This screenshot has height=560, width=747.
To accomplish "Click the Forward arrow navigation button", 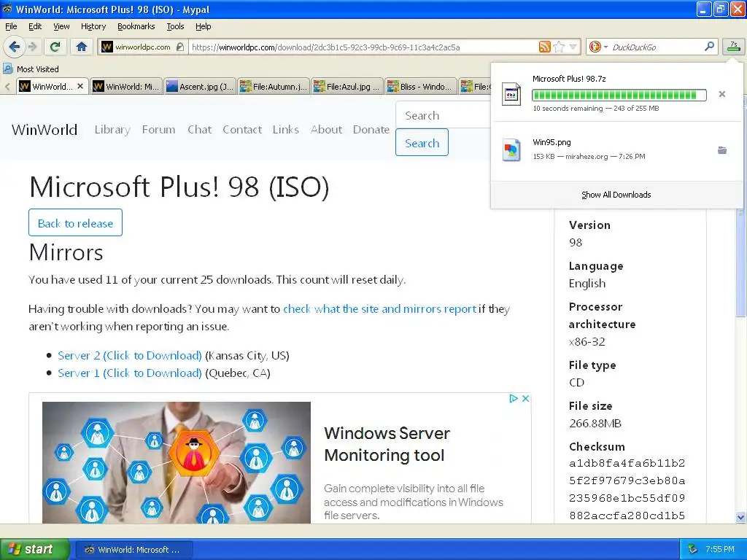I will click(x=32, y=47).
